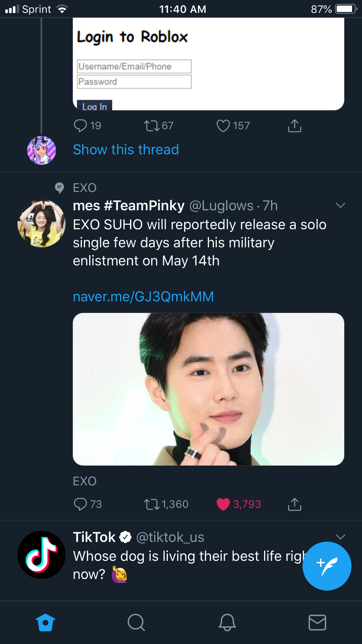
Task: Open mes #TeamPinky profile picture
Action: pos(42,223)
